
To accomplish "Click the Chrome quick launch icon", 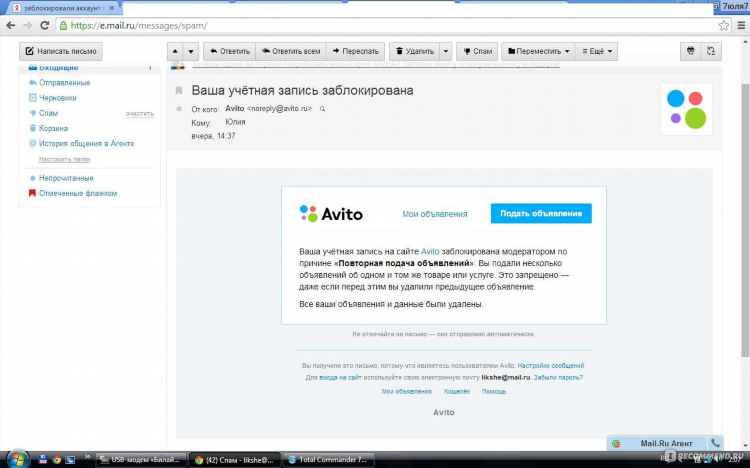I will 56,460.
